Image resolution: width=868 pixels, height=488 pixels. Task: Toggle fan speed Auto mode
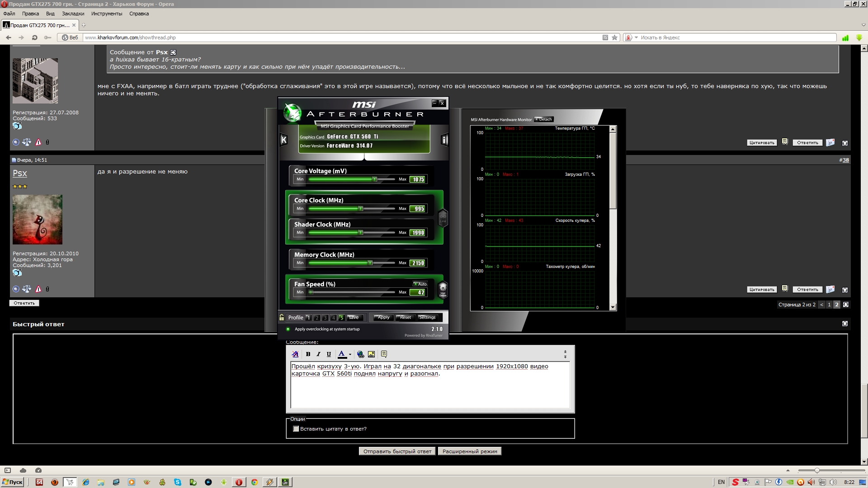(x=420, y=284)
